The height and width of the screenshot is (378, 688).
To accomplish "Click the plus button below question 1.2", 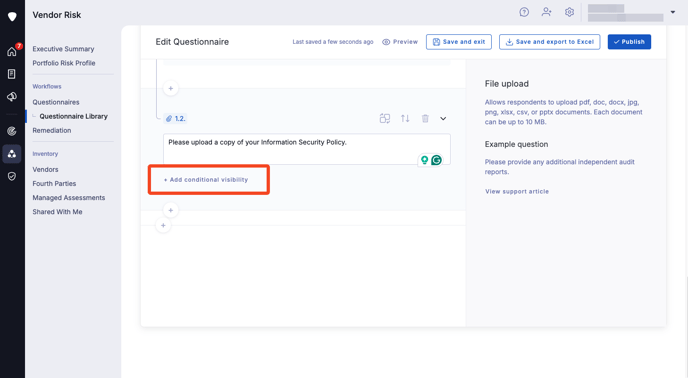I will [x=171, y=210].
